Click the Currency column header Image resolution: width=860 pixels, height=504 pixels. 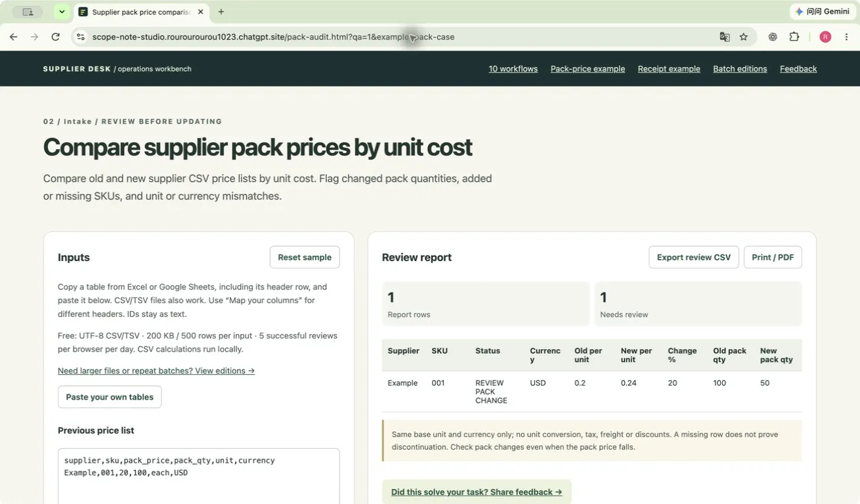[x=546, y=355]
